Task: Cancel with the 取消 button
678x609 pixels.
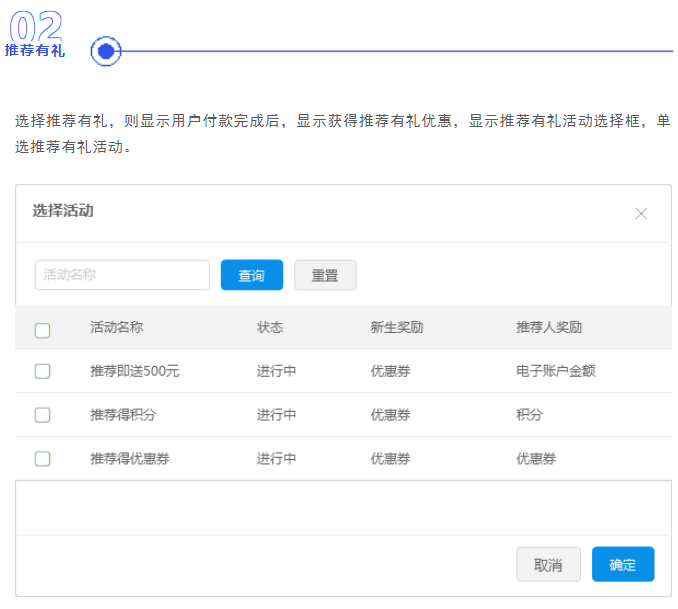Action: coord(548,564)
